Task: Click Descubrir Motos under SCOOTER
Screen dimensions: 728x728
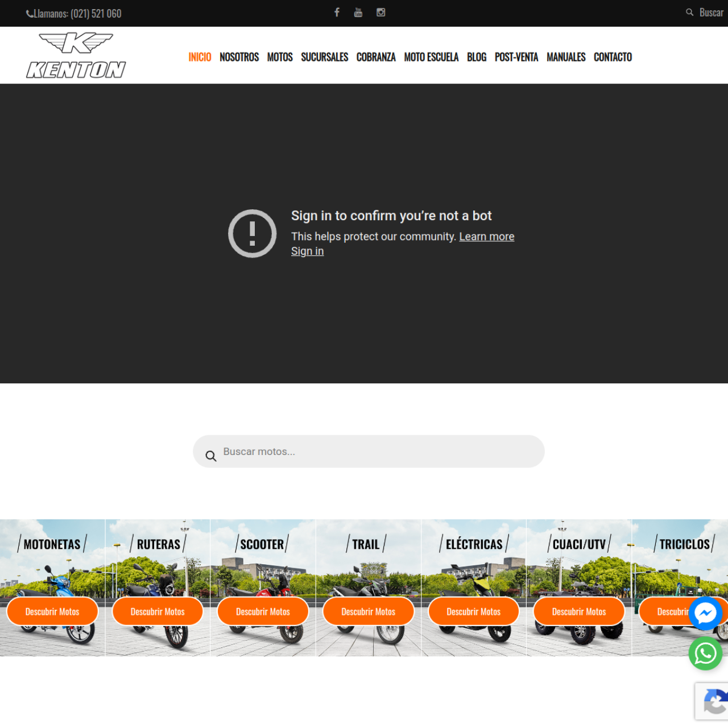Action: [263, 612]
